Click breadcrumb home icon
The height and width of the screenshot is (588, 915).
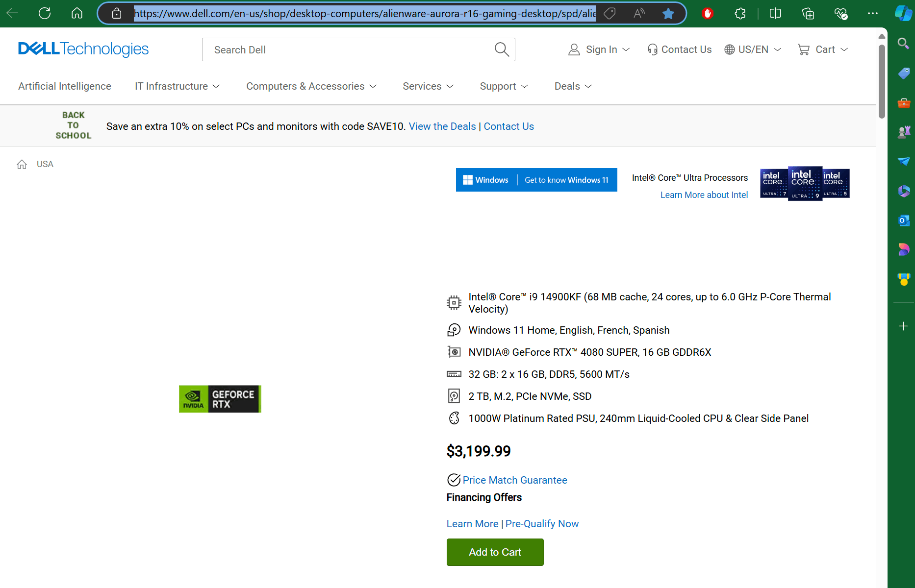pos(22,164)
